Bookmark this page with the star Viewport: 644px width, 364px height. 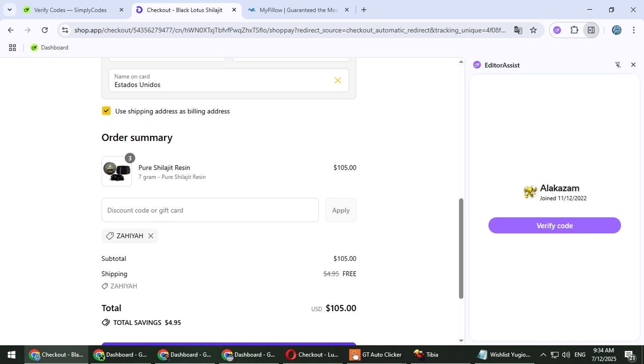click(533, 30)
